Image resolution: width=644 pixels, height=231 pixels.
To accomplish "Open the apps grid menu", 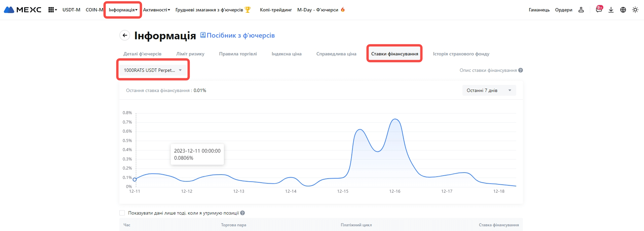I will pos(51,10).
